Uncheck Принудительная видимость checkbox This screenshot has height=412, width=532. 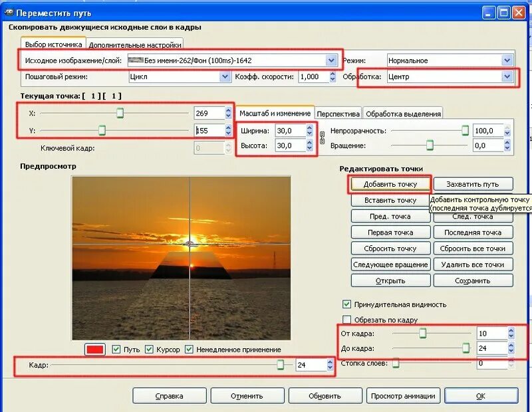[x=346, y=304]
